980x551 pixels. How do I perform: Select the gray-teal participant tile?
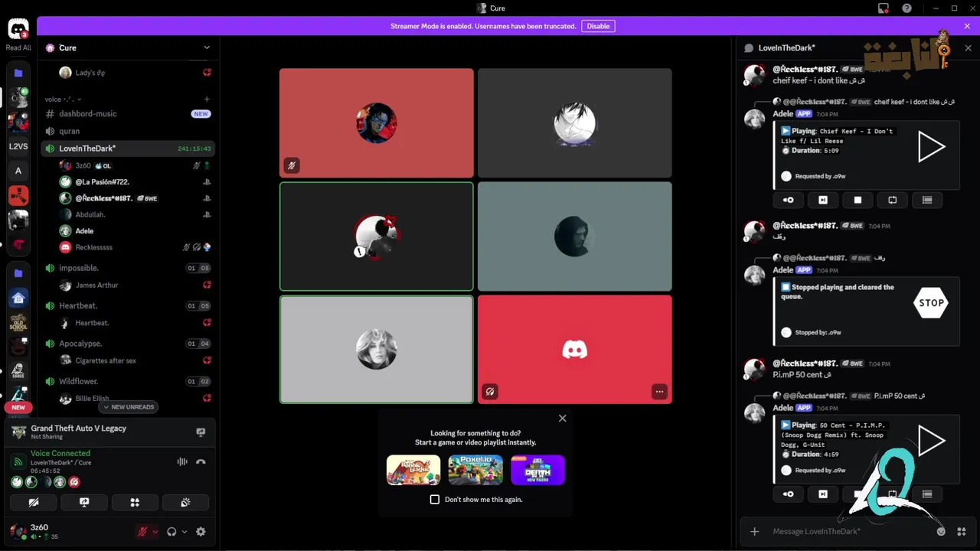click(575, 236)
